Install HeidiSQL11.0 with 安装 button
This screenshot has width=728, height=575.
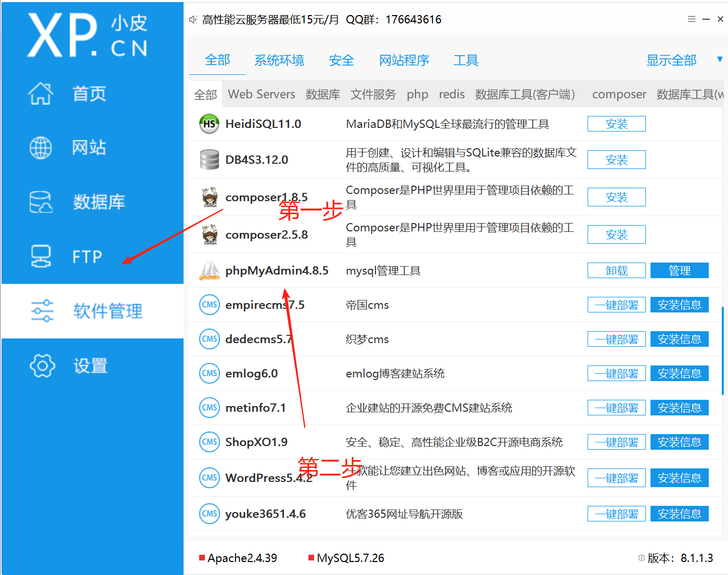click(617, 124)
